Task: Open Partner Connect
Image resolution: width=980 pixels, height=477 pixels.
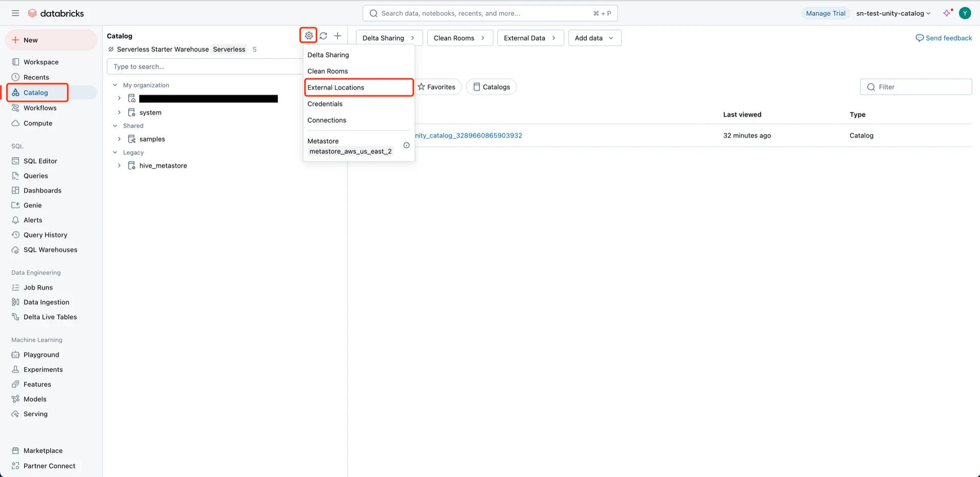Action: click(50, 466)
